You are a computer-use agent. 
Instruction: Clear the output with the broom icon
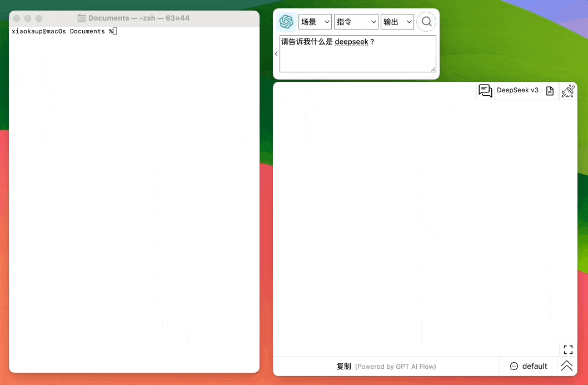(568, 91)
